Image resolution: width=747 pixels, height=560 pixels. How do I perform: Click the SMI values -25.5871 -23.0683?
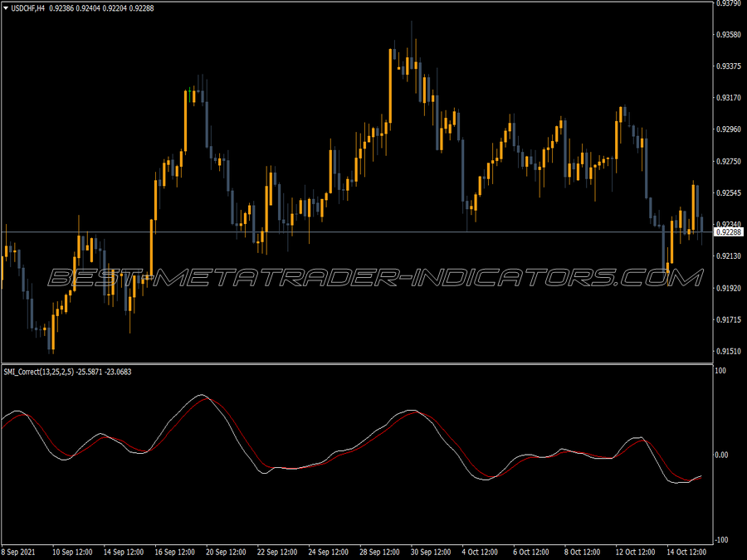(104, 372)
